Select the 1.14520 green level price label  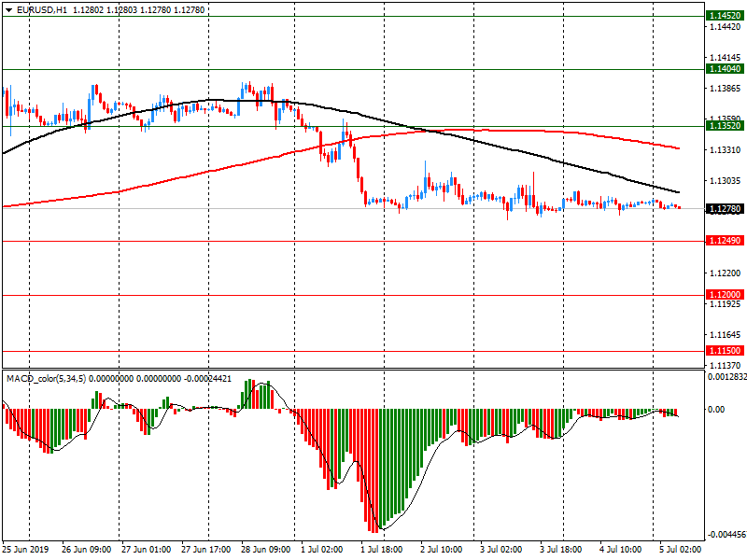coord(726,16)
